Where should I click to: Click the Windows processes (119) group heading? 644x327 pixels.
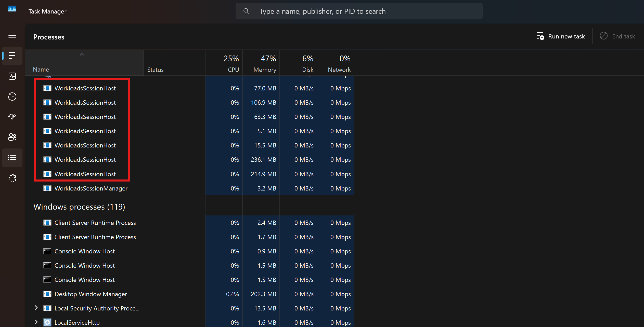(x=79, y=207)
